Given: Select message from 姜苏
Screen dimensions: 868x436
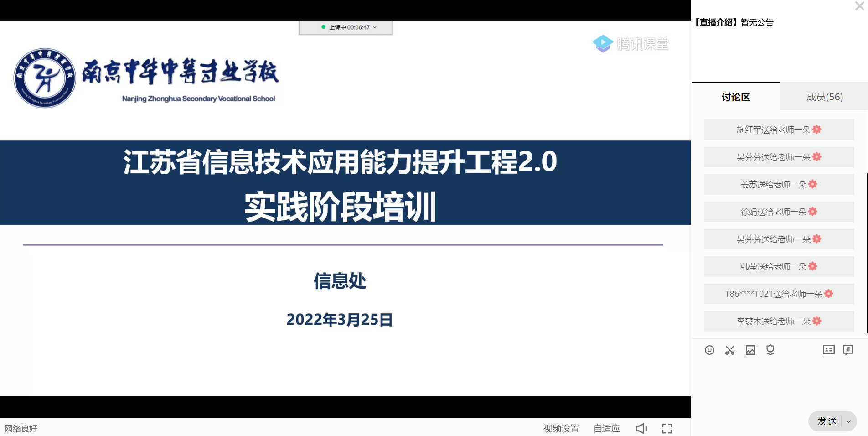Looking at the screenshot, I should coord(779,184).
